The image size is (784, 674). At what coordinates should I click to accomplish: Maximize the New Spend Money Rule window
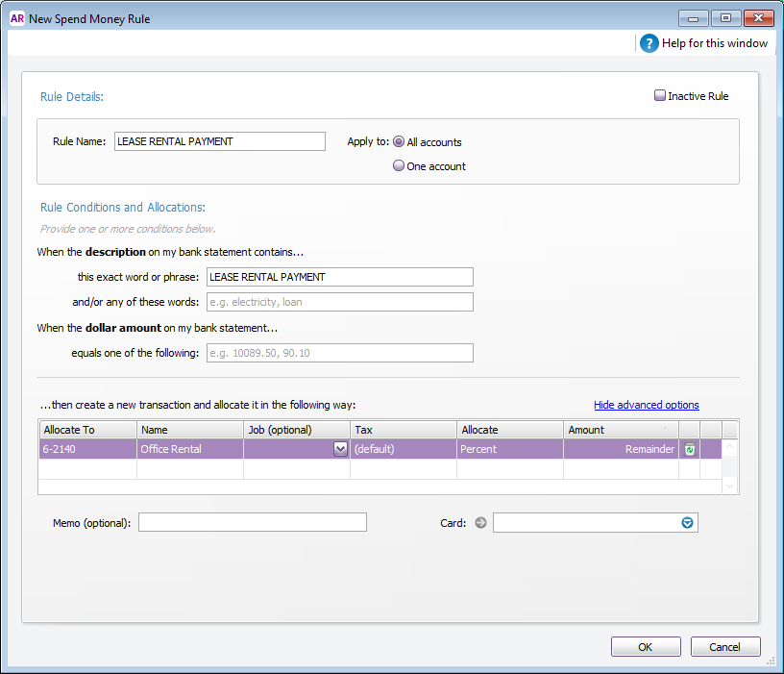(x=725, y=18)
